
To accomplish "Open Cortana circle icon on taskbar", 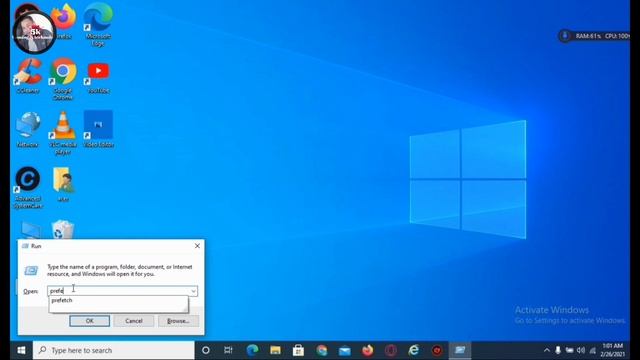I will point(206,350).
